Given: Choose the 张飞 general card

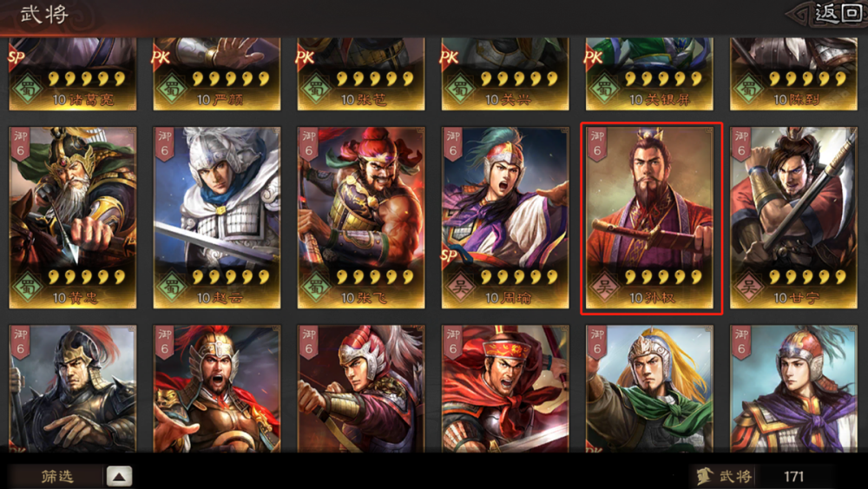Looking at the screenshot, I should point(361,218).
